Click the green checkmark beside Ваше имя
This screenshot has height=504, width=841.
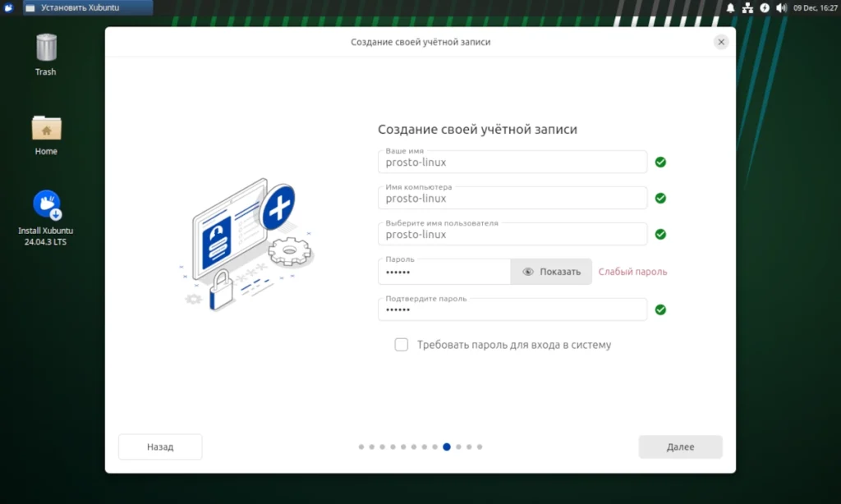click(661, 162)
